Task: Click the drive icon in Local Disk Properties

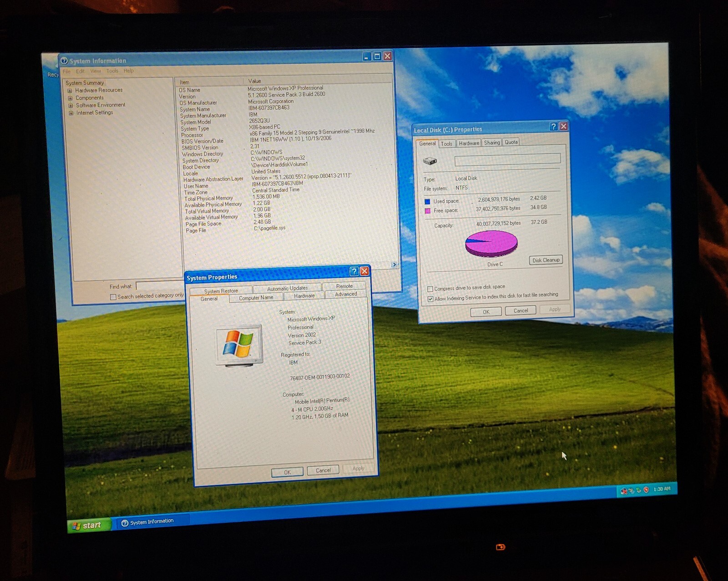Action: (x=430, y=161)
